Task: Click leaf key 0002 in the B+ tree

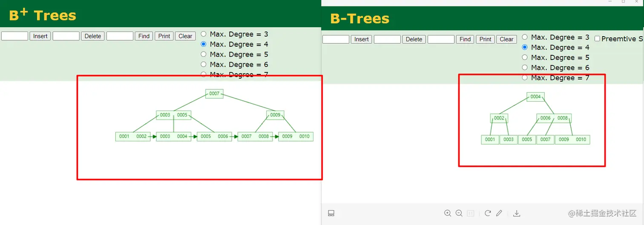Action: (141, 137)
